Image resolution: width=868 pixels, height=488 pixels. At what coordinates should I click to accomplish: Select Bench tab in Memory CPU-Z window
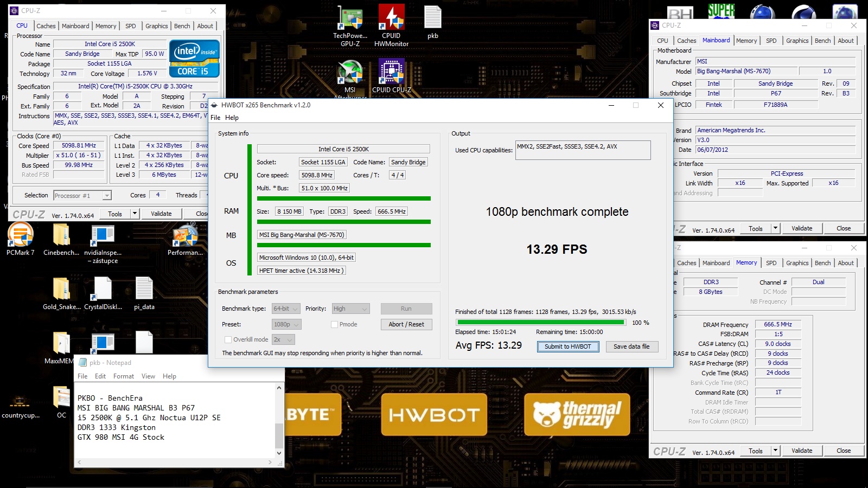coord(822,263)
